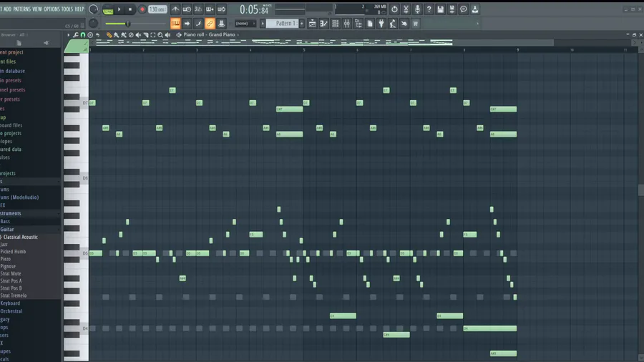Toggle the snap magnet in piano roll

(x=83, y=35)
